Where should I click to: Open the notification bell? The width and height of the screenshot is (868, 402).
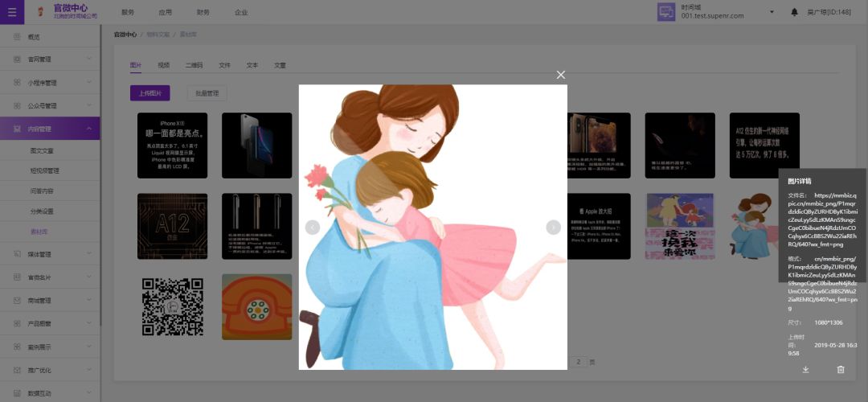795,12
